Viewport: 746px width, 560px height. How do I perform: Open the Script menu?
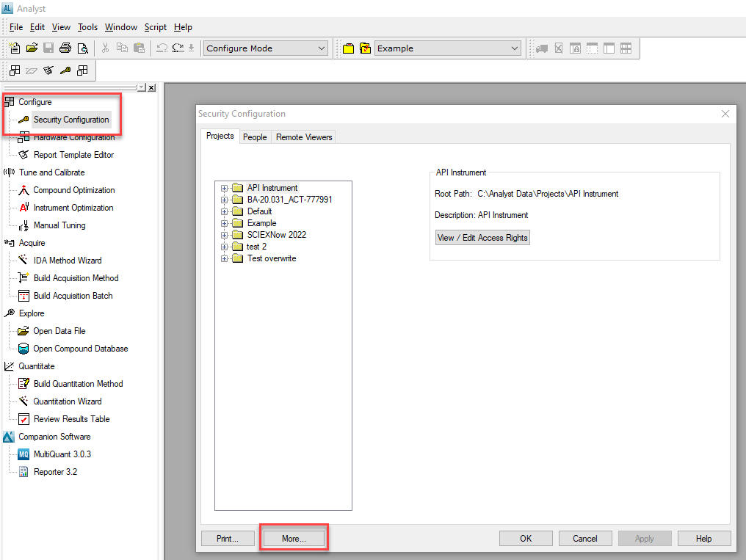(156, 27)
